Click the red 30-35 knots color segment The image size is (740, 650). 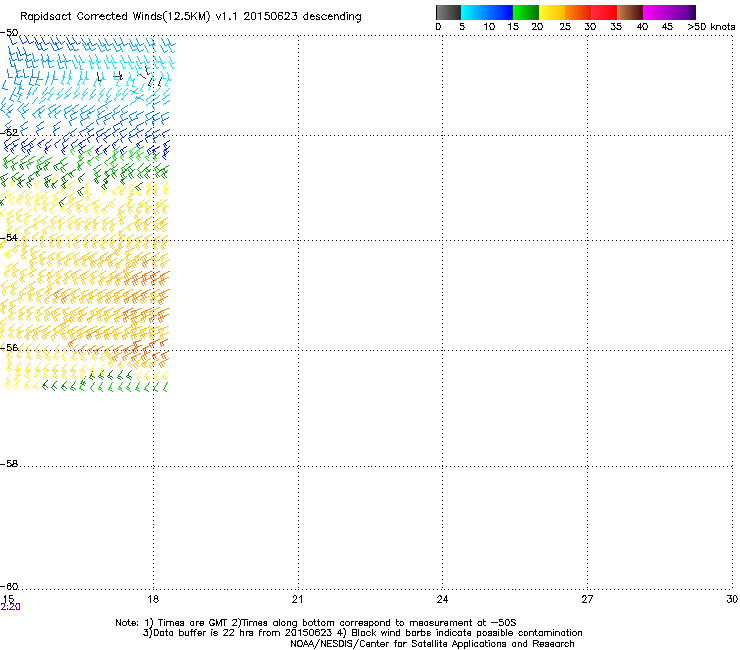604,12
